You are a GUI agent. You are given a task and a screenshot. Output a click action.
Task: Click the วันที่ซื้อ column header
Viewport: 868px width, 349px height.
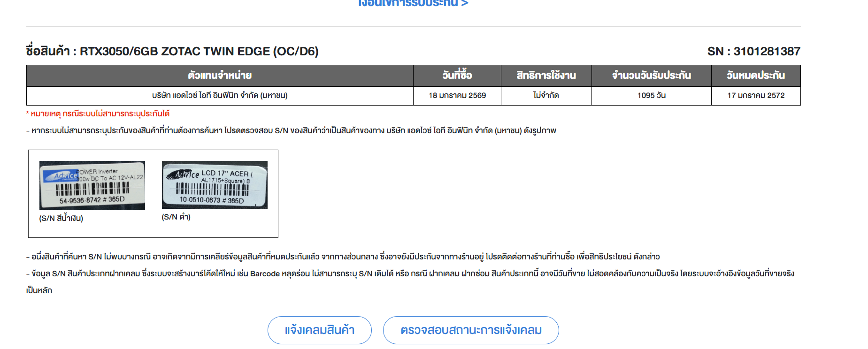(x=457, y=76)
